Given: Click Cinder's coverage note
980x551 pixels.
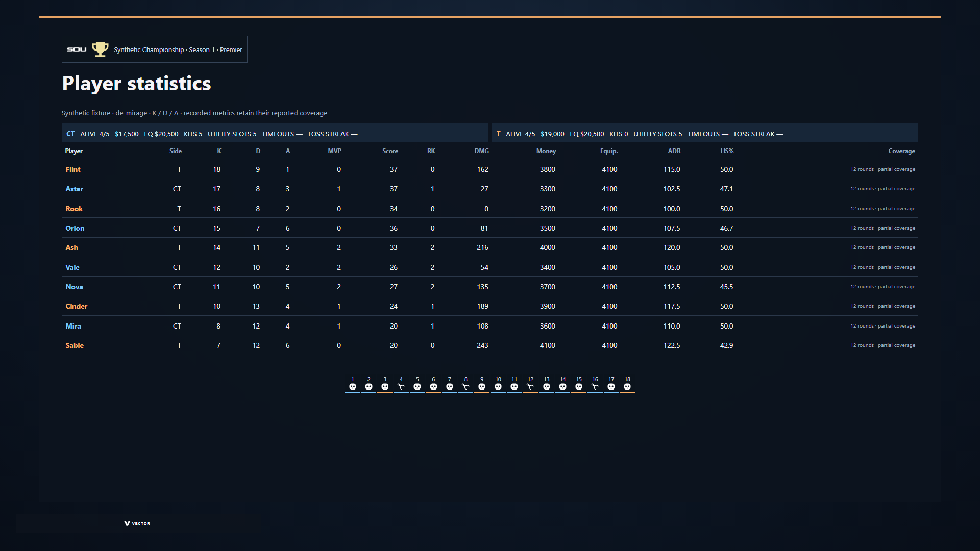Looking at the screenshot, I should pos(883,306).
